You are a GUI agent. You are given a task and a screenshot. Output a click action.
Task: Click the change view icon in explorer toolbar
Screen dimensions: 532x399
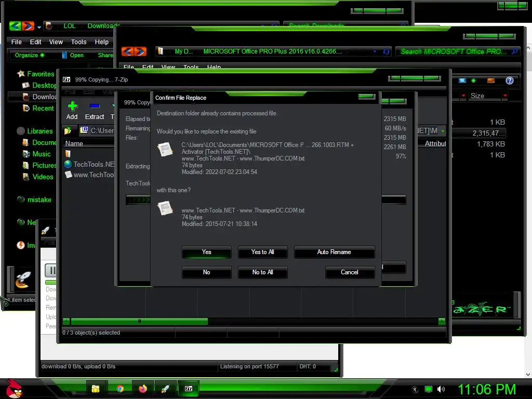[462, 81]
